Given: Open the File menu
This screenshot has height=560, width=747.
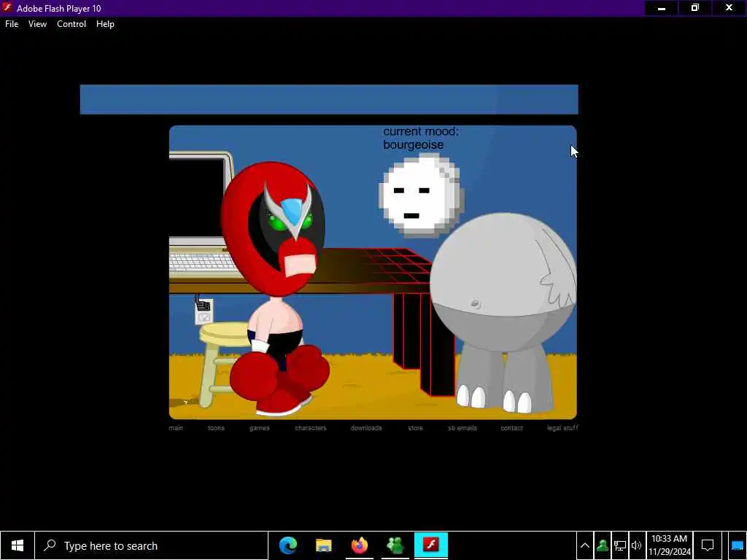Looking at the screenshot, I should click(x=12, y=24).
